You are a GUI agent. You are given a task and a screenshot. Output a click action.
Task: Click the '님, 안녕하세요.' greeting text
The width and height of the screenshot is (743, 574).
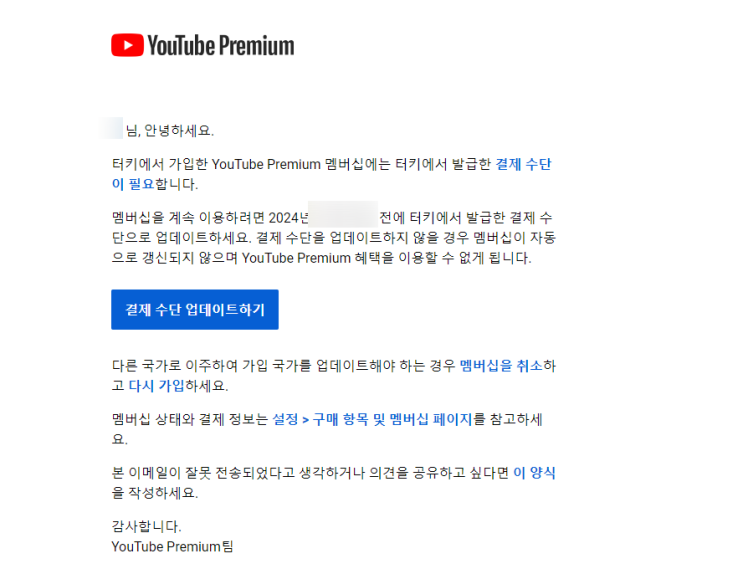(x=170, y=130)
